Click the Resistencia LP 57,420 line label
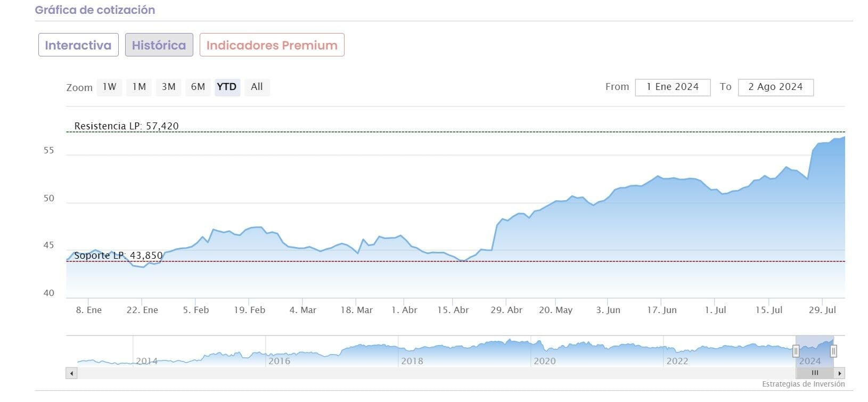The width and height of the screenshot is (868, 402). click(x=126, y=126)
